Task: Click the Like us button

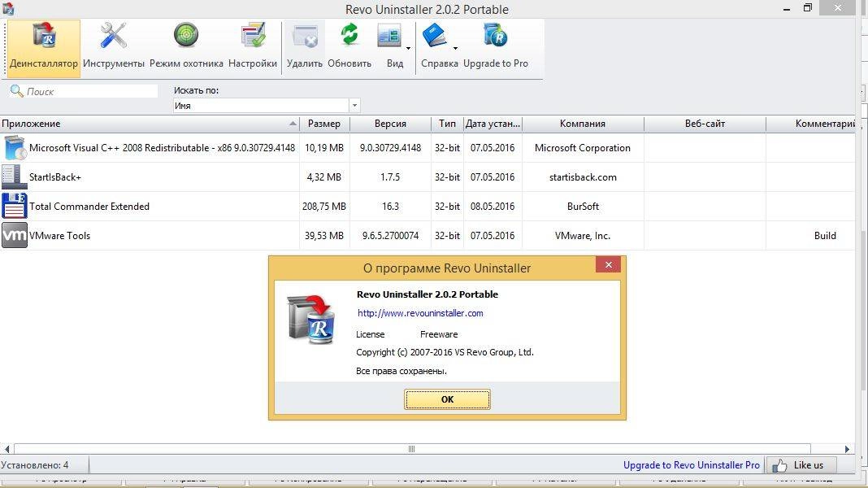Action: (x=801, y=465)
